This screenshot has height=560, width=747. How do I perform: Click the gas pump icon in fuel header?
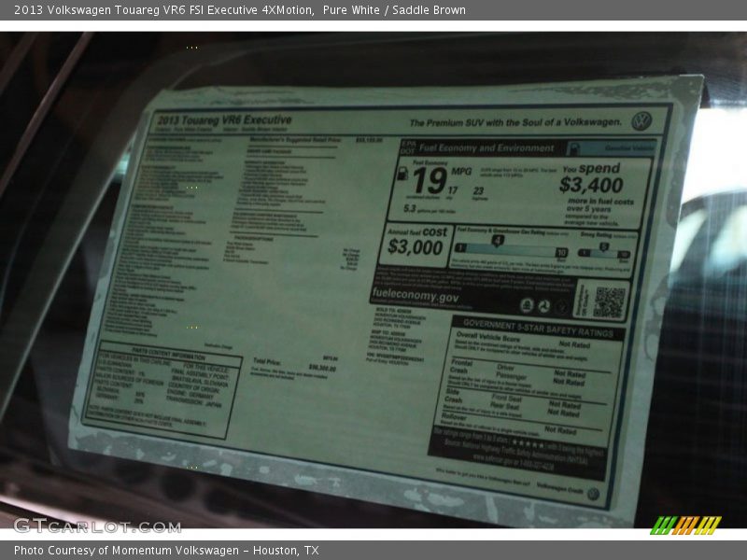point(573,148)
